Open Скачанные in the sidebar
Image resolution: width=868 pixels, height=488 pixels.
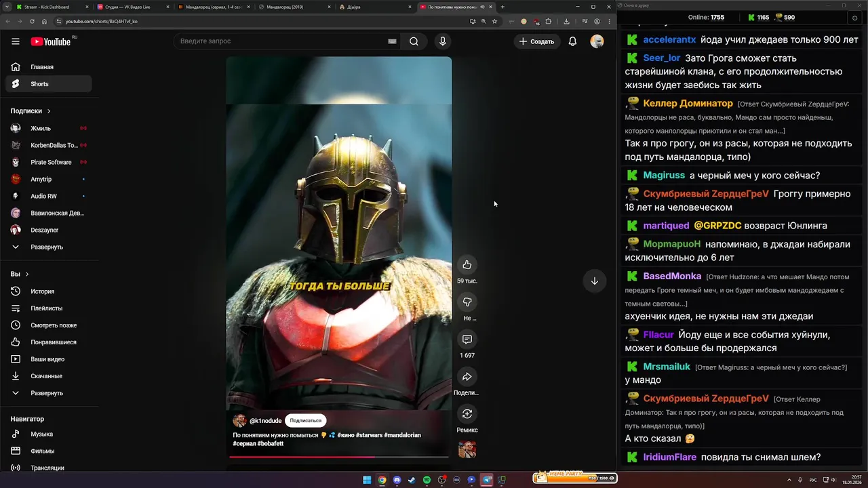[x=47, y=376]
